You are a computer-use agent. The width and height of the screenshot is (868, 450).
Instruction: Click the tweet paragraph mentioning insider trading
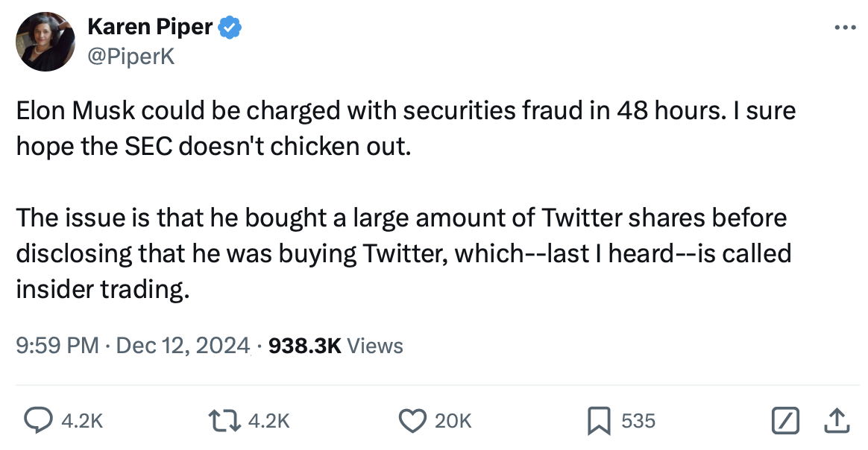[403, 253]
